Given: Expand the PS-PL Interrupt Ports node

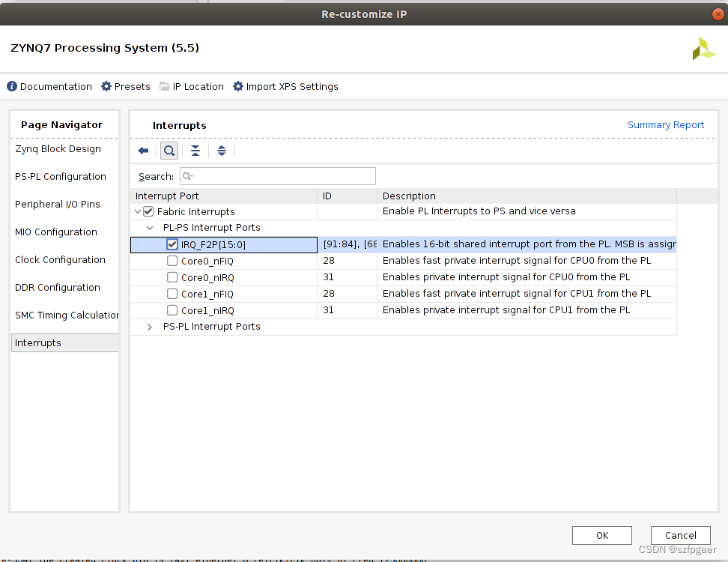Looking at the screenshot, I should 150,327.
